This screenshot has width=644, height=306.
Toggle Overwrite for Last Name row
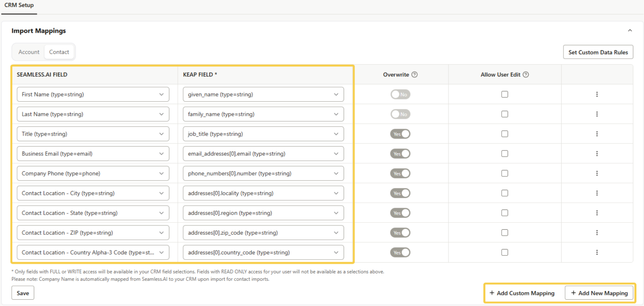400,114
